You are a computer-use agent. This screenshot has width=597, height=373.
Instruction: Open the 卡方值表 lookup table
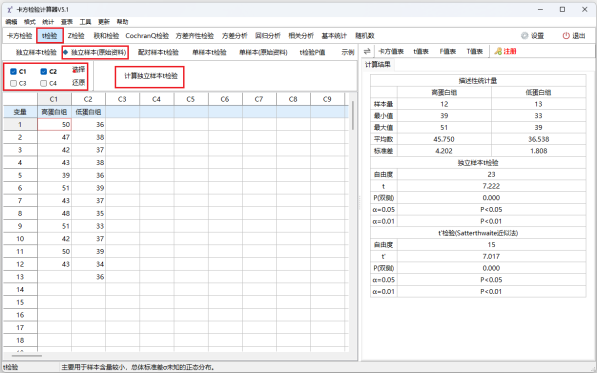391,51
